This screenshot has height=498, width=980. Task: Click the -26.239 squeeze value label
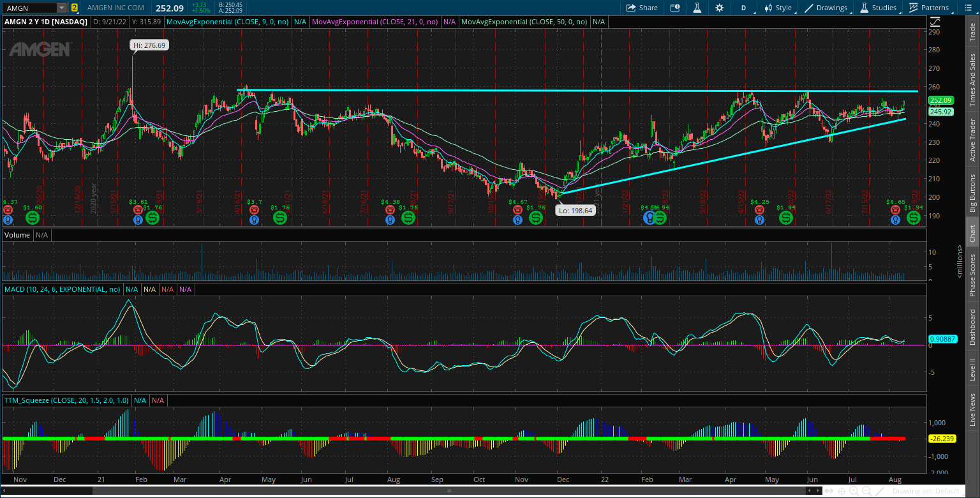pyautogui.click(x=942, y=439)
